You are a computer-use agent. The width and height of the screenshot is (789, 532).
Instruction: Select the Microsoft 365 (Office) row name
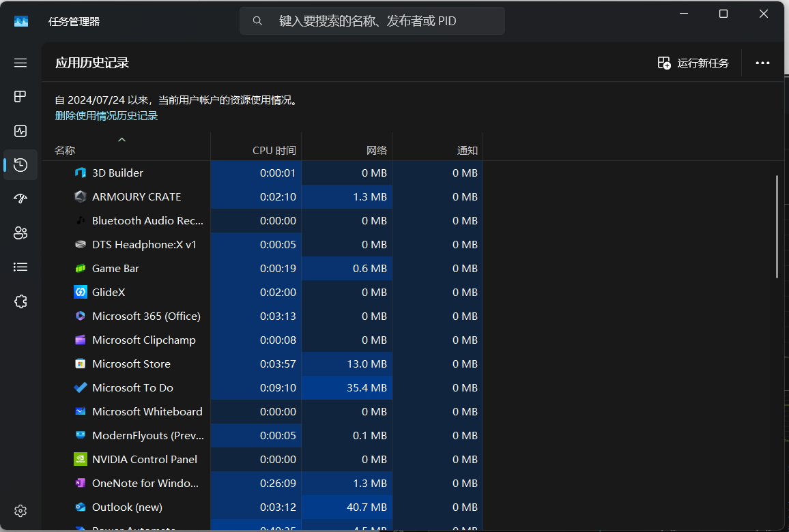(146, 316)
